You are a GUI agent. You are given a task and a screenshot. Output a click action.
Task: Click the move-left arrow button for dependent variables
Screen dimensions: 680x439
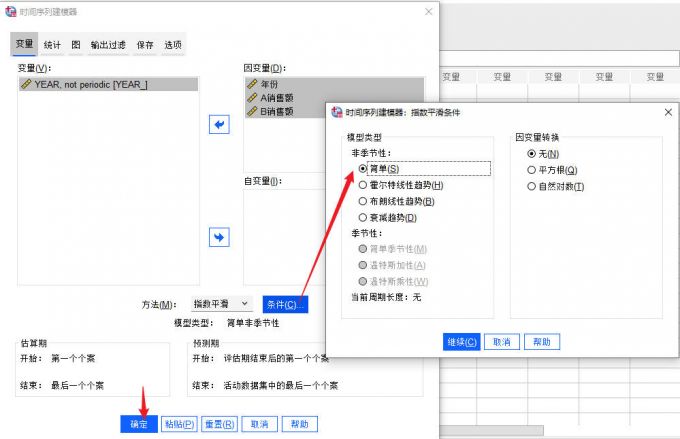219,125
